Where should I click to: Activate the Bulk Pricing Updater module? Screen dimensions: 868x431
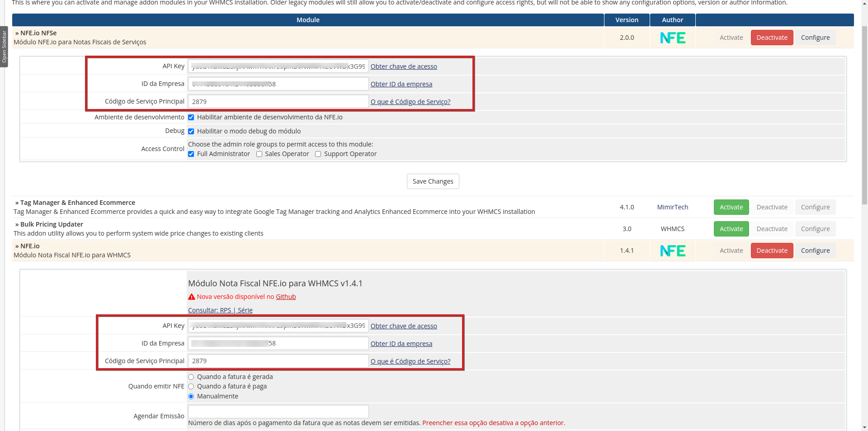click(731, 229)
